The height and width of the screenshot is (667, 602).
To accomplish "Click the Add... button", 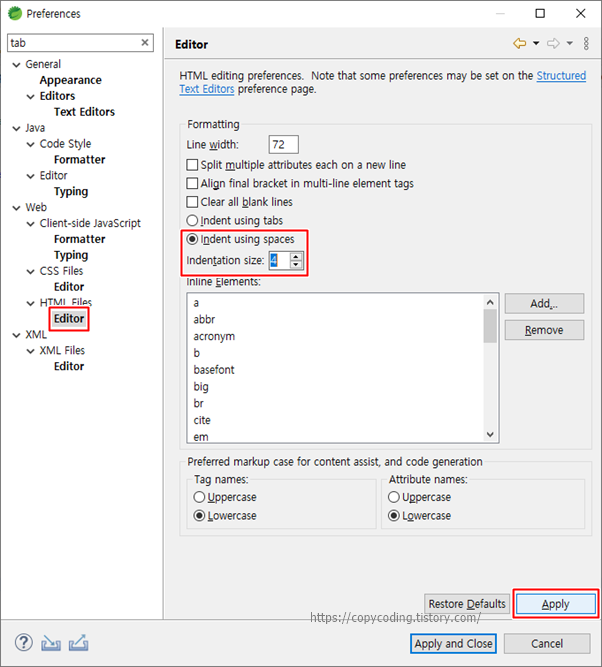I will tap(544, 303).
